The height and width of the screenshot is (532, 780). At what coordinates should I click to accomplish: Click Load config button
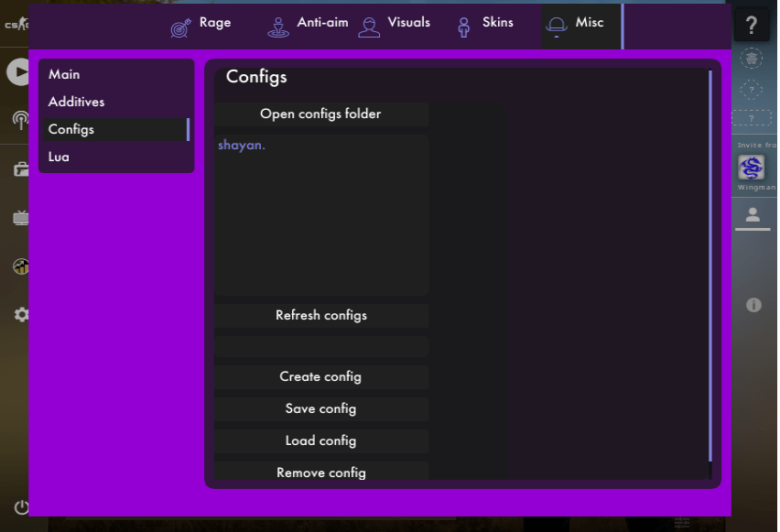coord(321,441)
